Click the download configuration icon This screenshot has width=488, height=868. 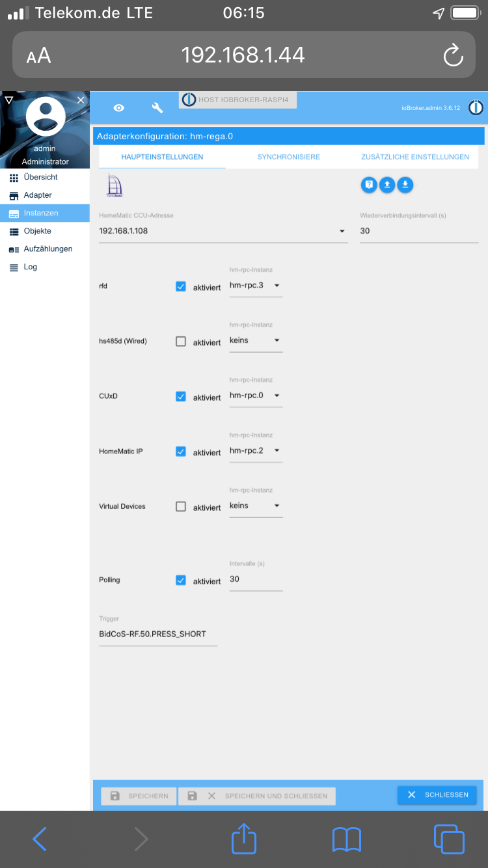(x=405, y=185)
